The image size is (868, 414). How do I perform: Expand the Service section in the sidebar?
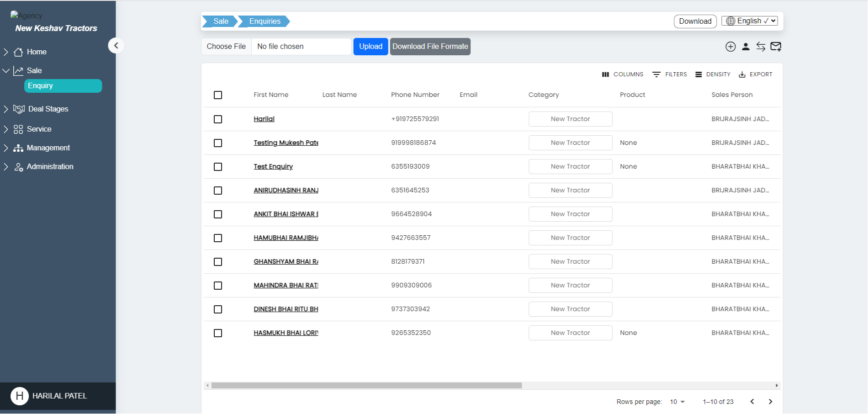point(39,129)
